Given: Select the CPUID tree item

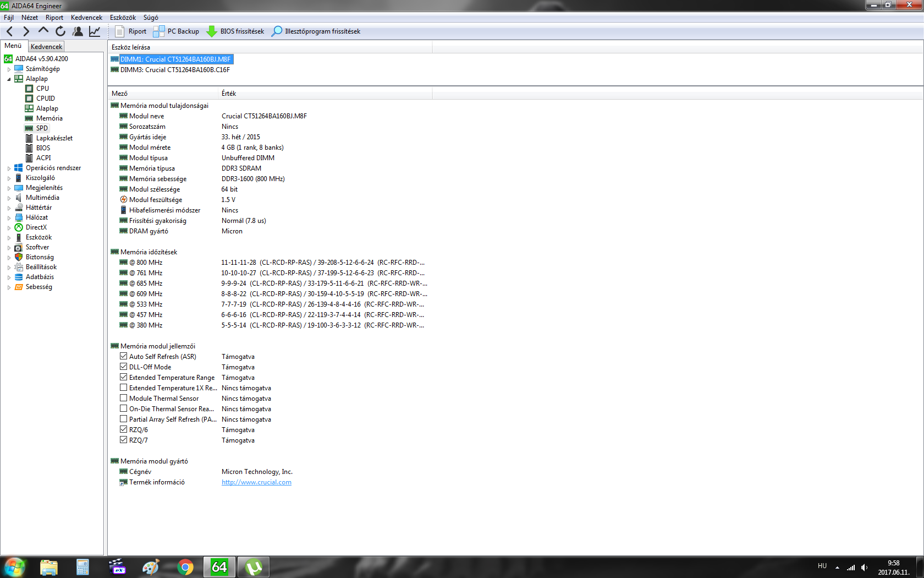Looking at the screenshot, I should pos(45,98).
